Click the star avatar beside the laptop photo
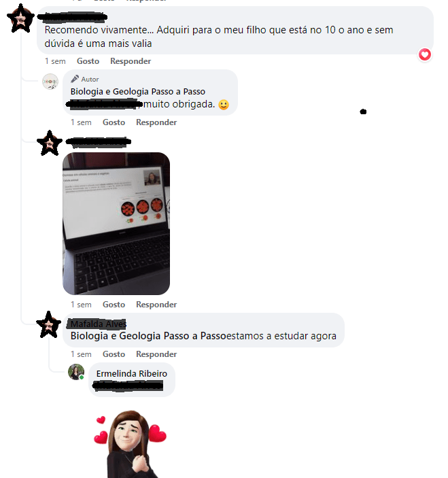Image resolution: width=448 pixels, height=478 pixels. (50, 143)
